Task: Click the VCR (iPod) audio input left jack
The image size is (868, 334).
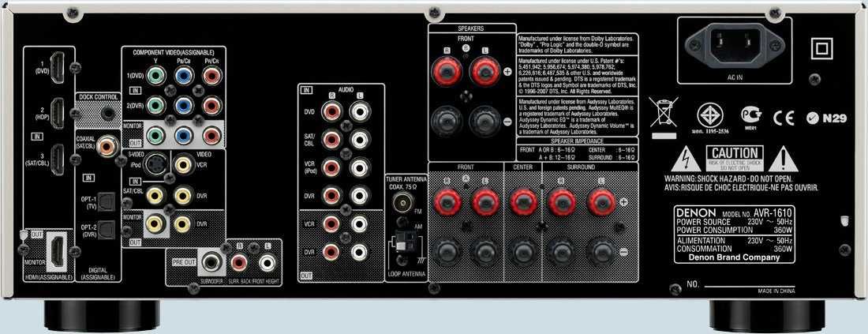Action: pyautogui.click(x=360, y=167)
